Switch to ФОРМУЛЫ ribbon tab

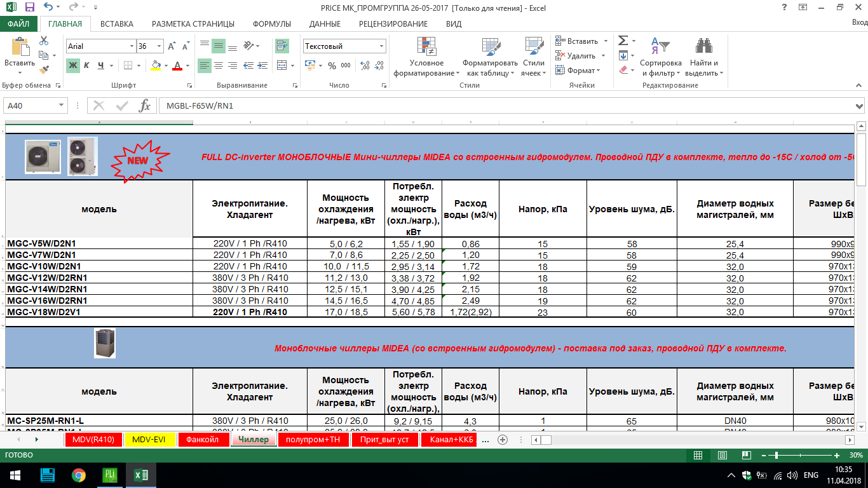point(272,24)
